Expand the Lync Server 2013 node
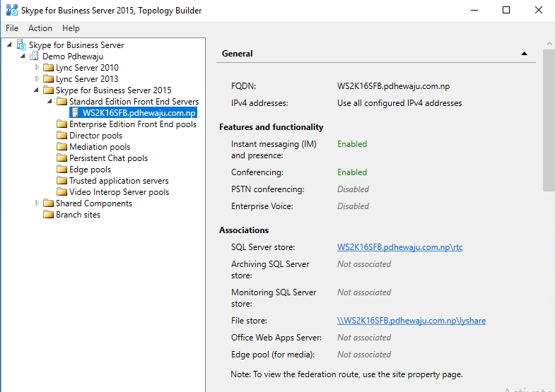The width and height of the screenshot is (555, 392). [x=37, y=78]
